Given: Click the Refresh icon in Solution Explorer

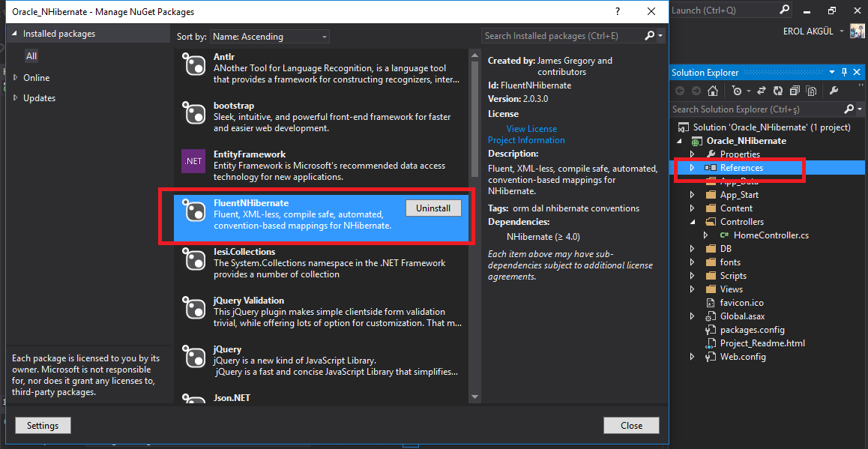Looking at the screenshot, I should [x=778, y=91].
